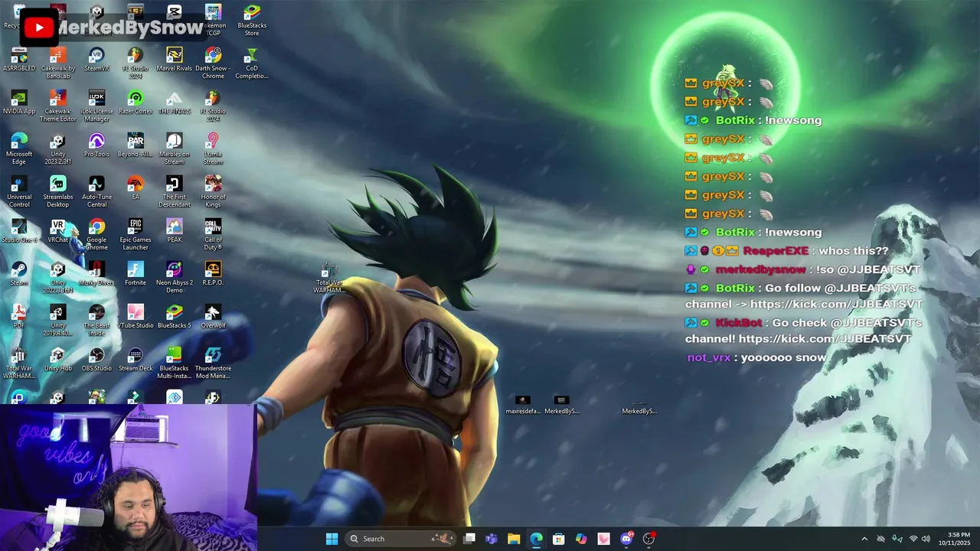
Task: Open The Beast Inside shortcut
Action: 96,320
